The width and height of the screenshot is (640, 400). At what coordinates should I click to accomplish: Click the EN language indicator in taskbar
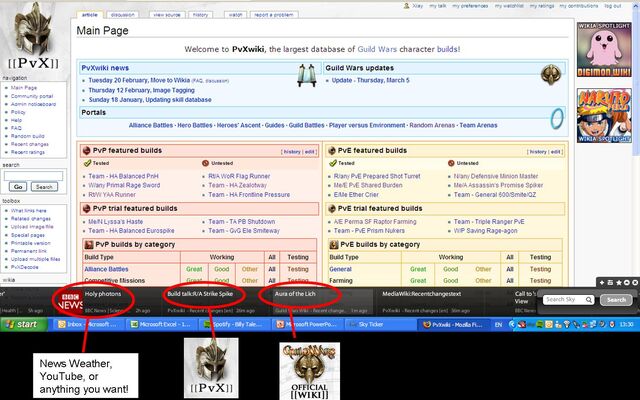[x=498, y=324]
